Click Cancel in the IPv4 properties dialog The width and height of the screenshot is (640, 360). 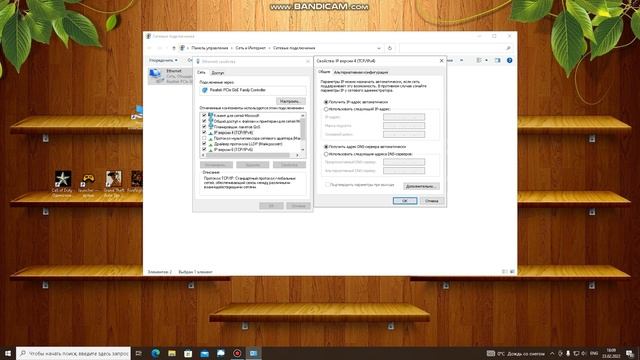pos(432,201)
